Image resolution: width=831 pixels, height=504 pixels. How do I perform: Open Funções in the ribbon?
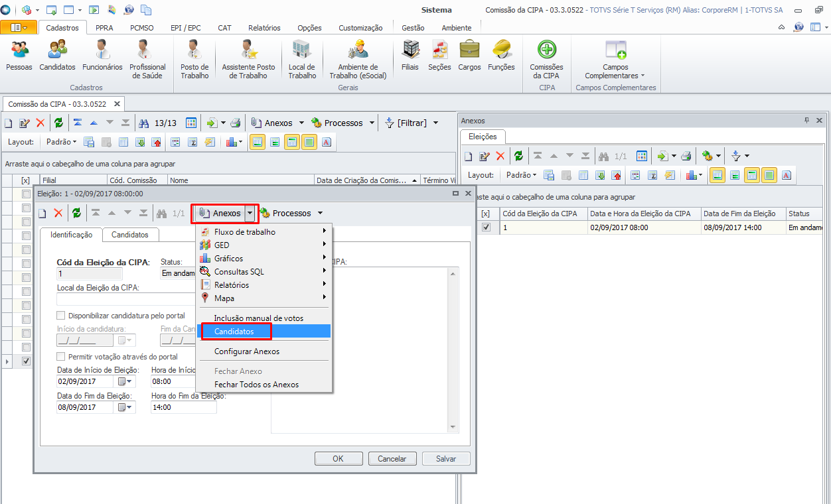(x=501, y=56)
